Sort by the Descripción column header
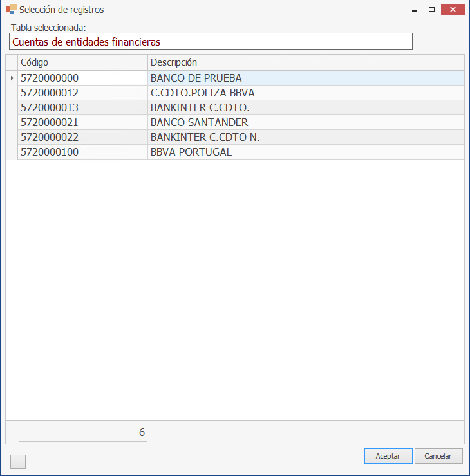Image resolution: width=470 pixels, height=476 pixels. point(305,62)
